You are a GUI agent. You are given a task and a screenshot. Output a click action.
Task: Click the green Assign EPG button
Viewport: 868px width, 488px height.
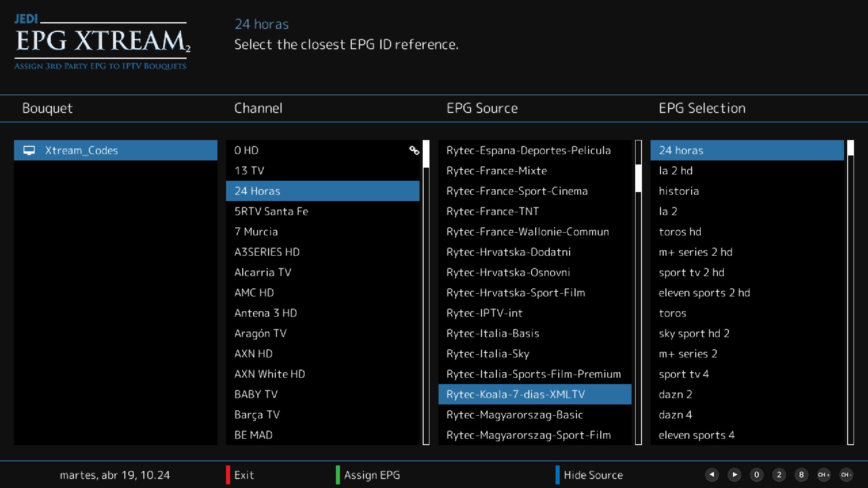pyautogui.click(x=371, y=475)
